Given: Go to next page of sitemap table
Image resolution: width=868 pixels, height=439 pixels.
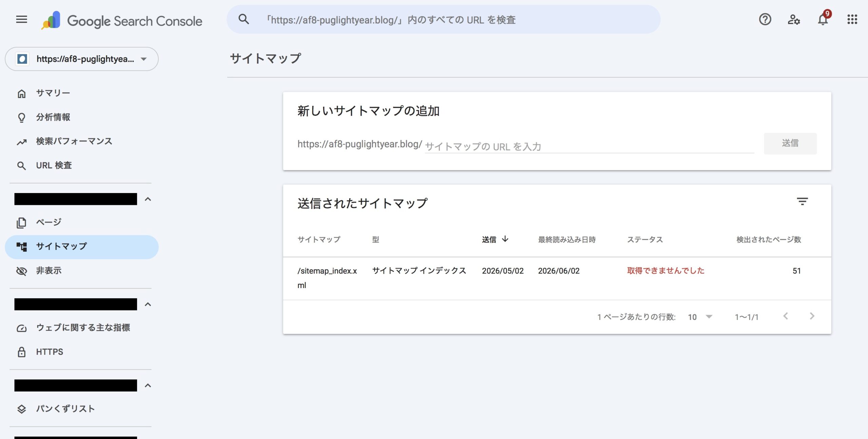Looking at the screenshot, I should [812, 316].
